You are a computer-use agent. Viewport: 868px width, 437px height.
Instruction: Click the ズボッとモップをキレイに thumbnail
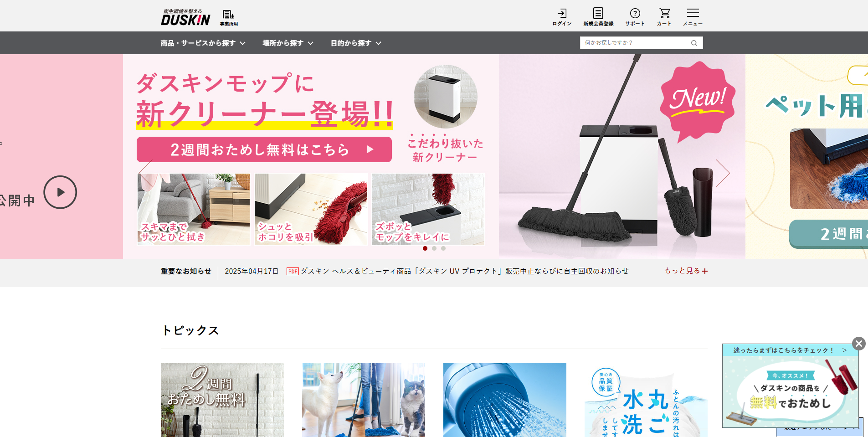pos(428,209)
